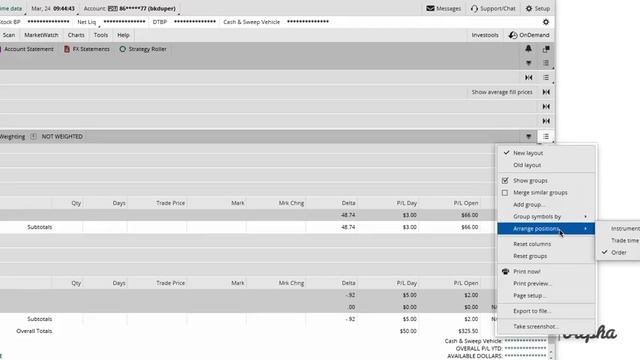Click the Investools button
640x360 pixels.
pyautogui.click(x=485, y=35)
